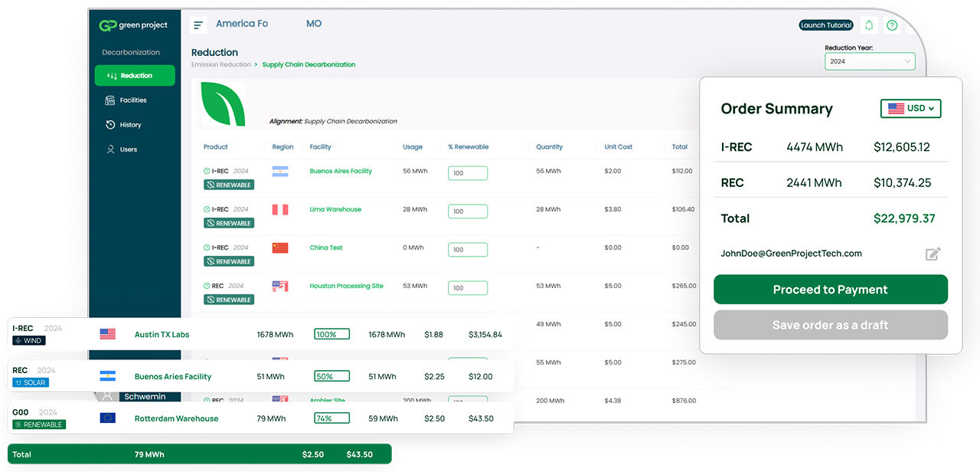Click the Argentina flag for Buenos Aires Facility

[x=280, y=171]
